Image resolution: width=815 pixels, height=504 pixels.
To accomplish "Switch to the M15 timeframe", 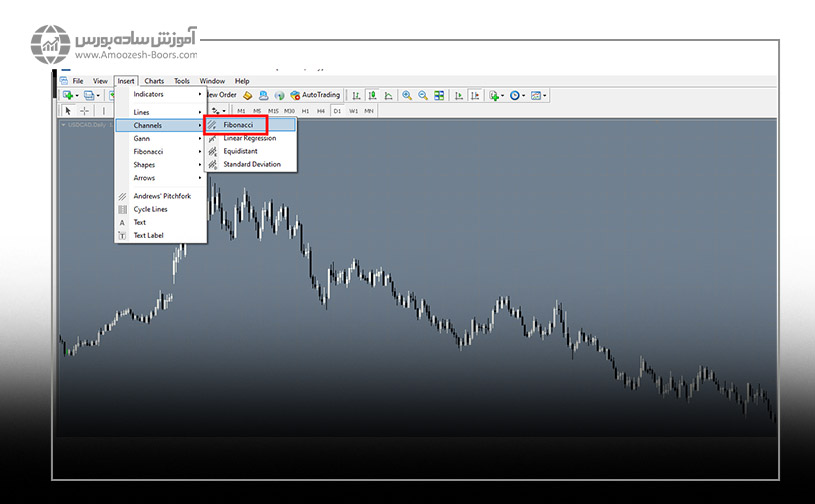I will pos(273,110).
